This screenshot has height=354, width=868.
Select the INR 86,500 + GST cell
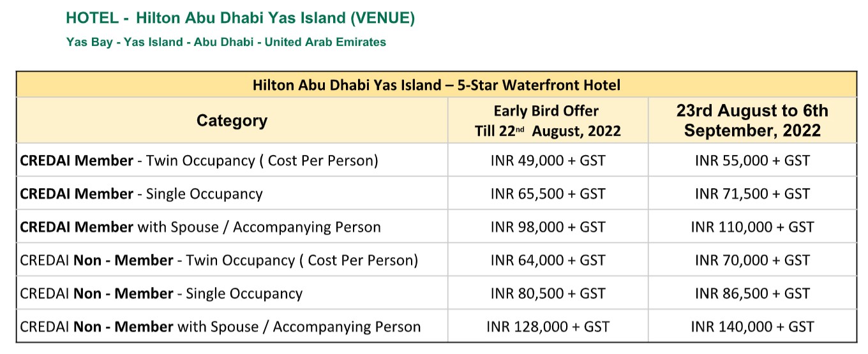(x=752, y=293)
